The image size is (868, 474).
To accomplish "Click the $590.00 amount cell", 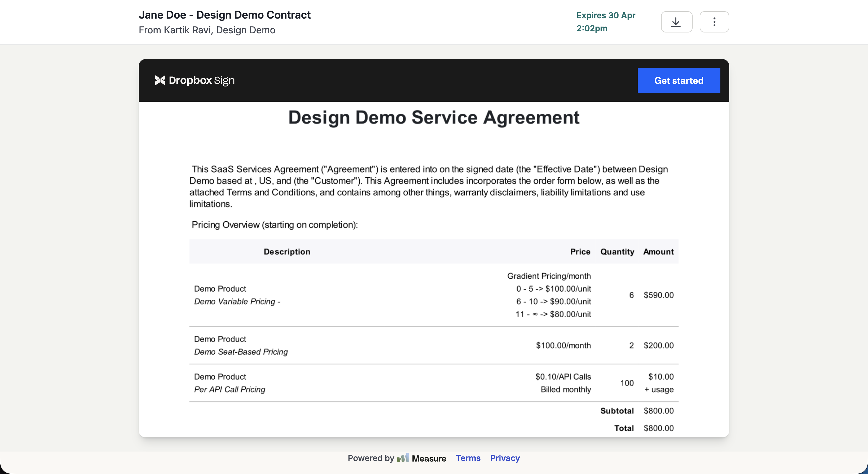I will point(658,295).
